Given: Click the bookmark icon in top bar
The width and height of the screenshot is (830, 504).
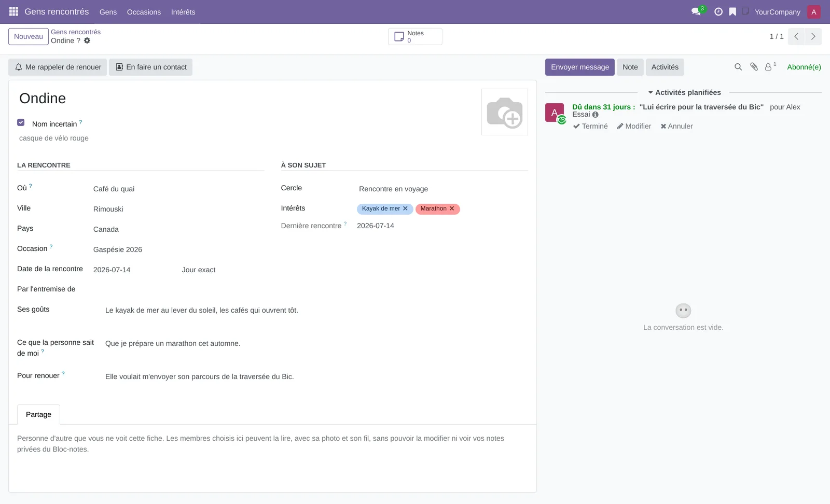Looking at the screenshot, I should click(x=732, y=11).
